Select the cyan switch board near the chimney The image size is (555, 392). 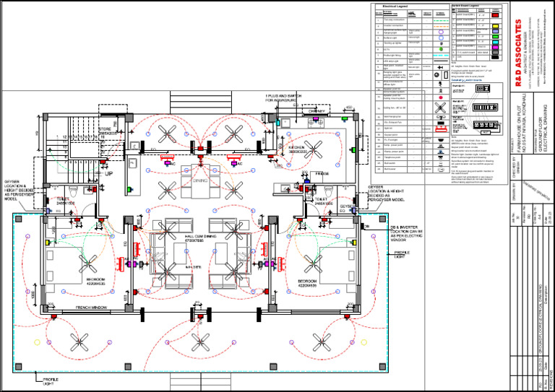pyautogui.click(x=277, y=123)
